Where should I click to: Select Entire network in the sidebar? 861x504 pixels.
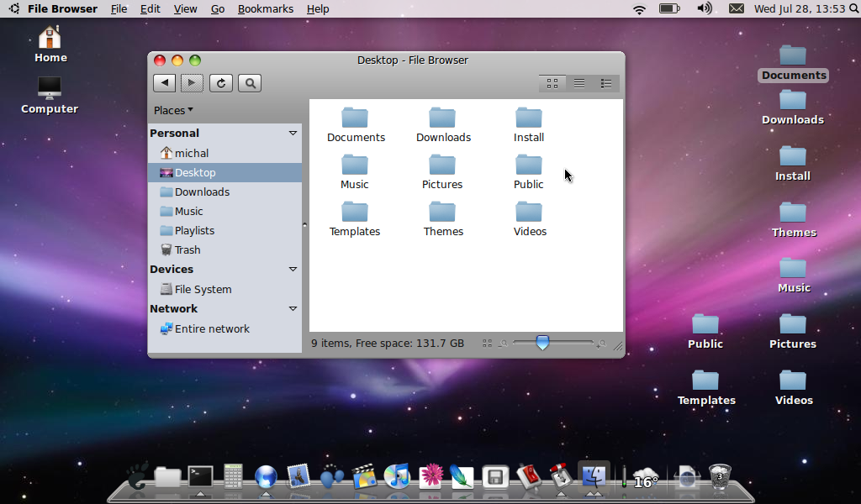click(211, 328)
